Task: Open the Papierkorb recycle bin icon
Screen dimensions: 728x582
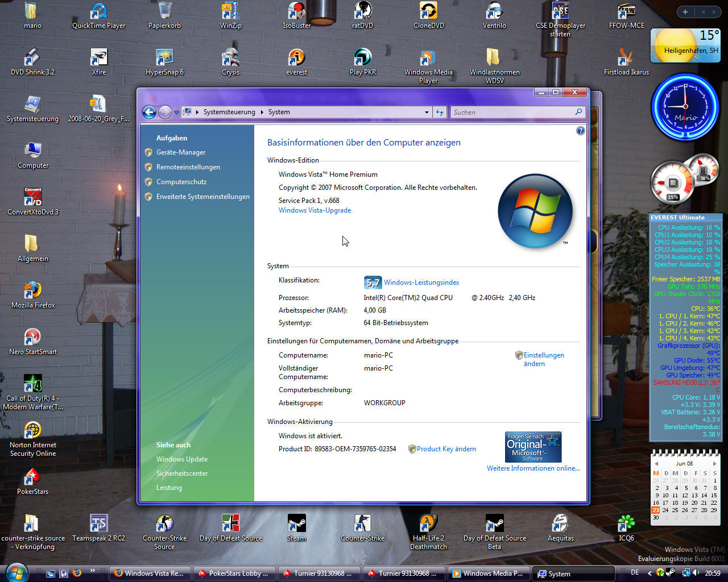Action: click(164, 15)
